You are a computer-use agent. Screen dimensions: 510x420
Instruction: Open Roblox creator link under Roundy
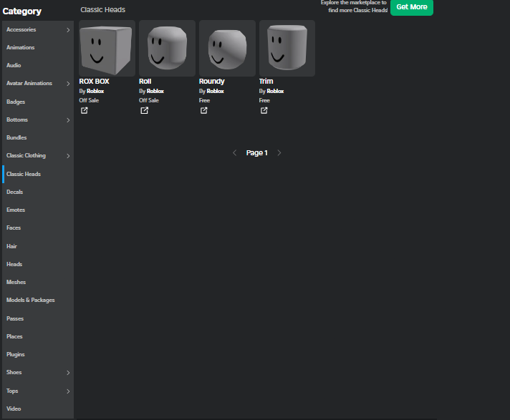coord(216,92)
